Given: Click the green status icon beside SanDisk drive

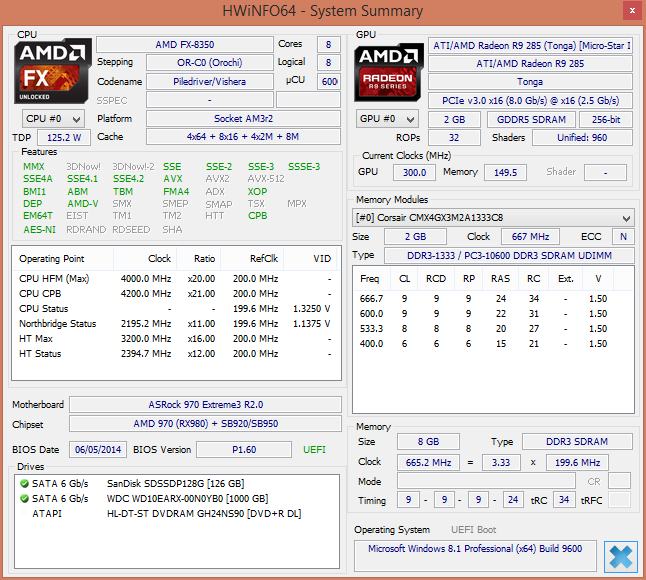Looking at the screenshot, I should [24, 483].
